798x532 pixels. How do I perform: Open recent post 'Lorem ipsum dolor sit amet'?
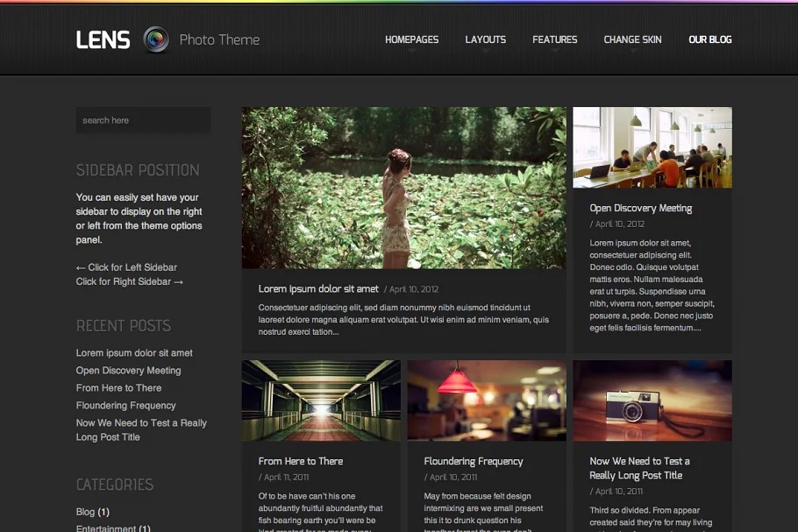134,353
